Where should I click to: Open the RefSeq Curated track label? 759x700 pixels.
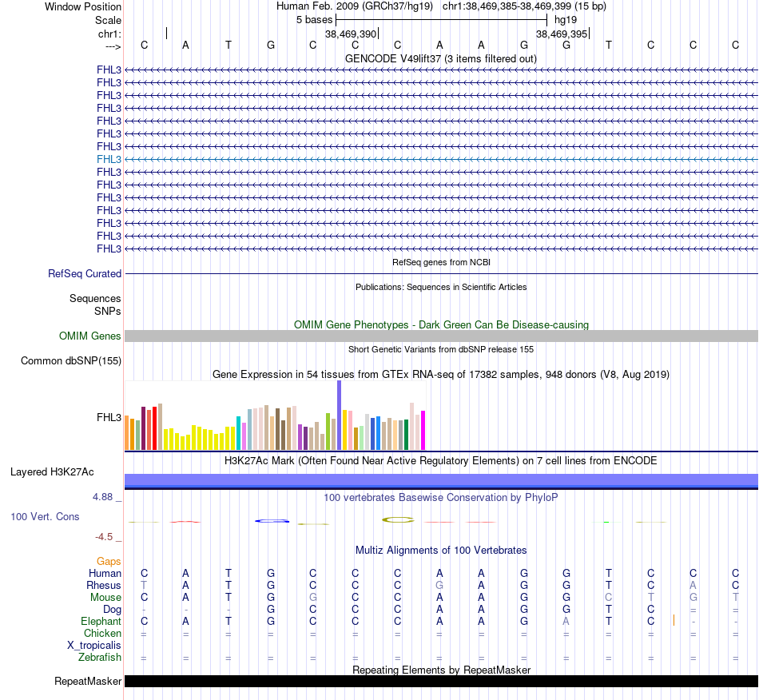pos(85,273)
